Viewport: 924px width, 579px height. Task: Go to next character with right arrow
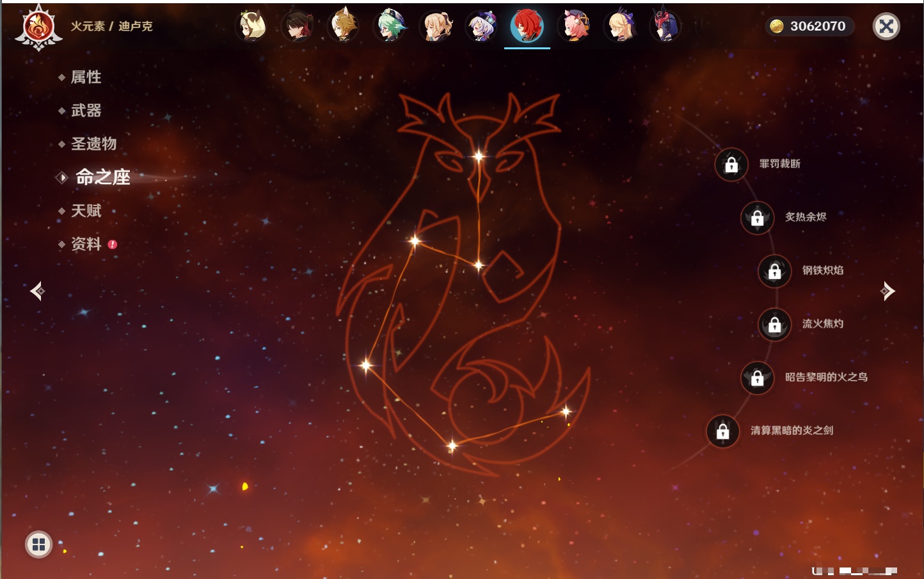888,291
